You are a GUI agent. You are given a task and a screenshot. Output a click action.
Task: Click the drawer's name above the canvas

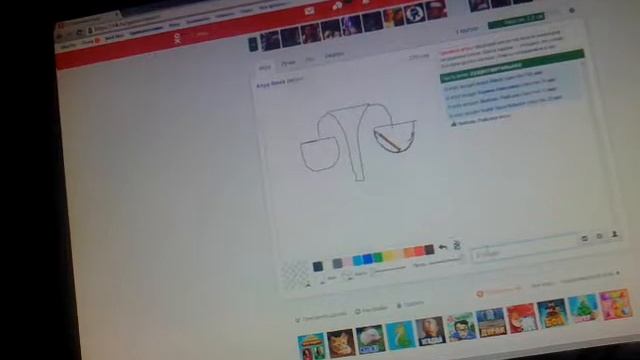click(x=271, y=84)
